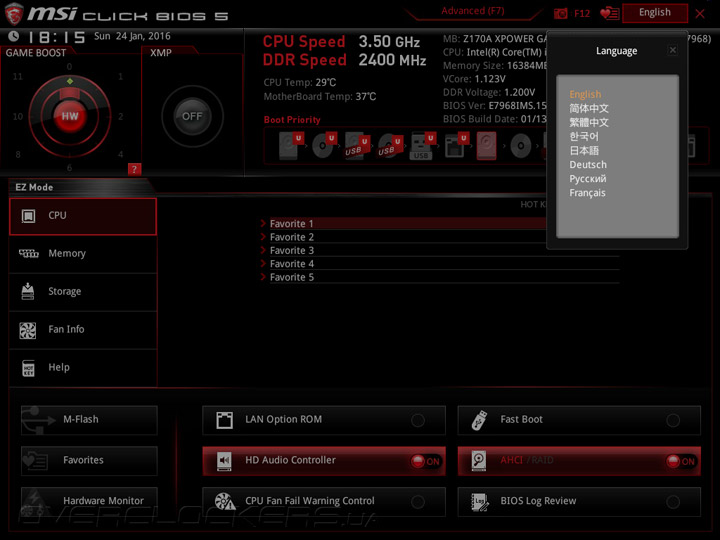Select the non-UEFI optical disc boot icon

click(x=521, y=146)
